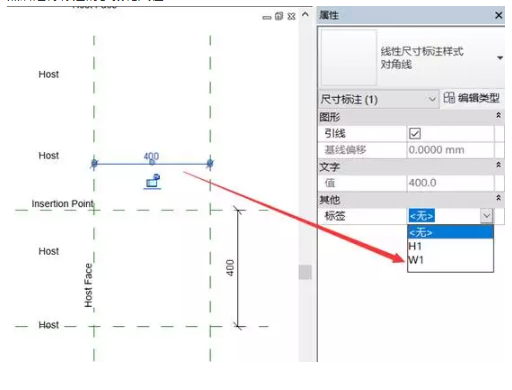Collapse the 其他 section
This screenshot has height=390, width=512.
tap(498, 198)
